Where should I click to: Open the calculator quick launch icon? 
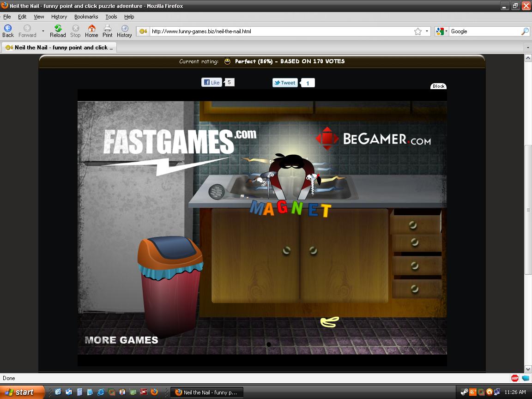(x=79, y=392)
